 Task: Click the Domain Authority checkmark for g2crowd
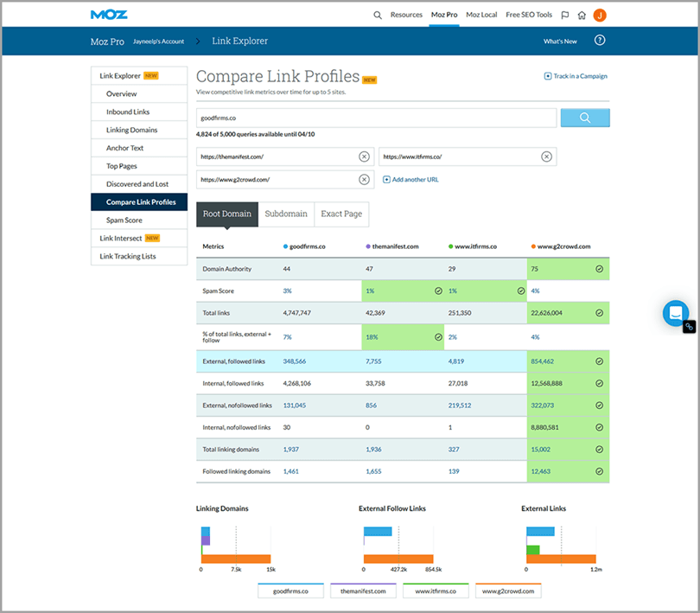tap(599, 269)
